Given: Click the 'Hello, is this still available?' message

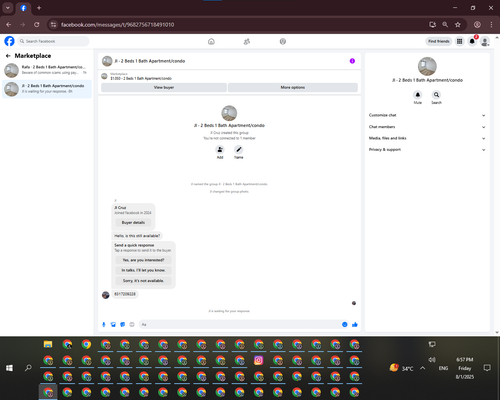Looking at the screenshot, I should click(x=137, y=236).
